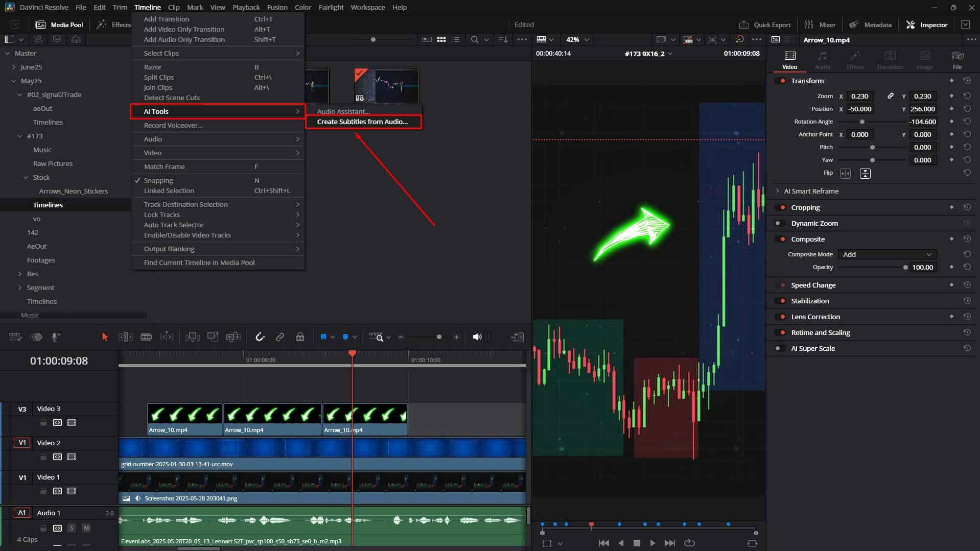980x551 pixels.
Task: Disable the Transform section toggle
Action: click(x=780, y=81)
